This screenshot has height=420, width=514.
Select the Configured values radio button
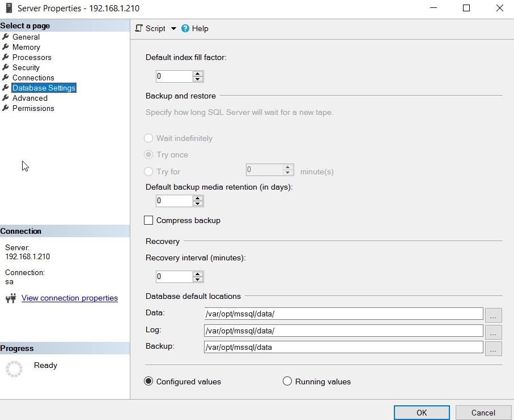(149, 382)
